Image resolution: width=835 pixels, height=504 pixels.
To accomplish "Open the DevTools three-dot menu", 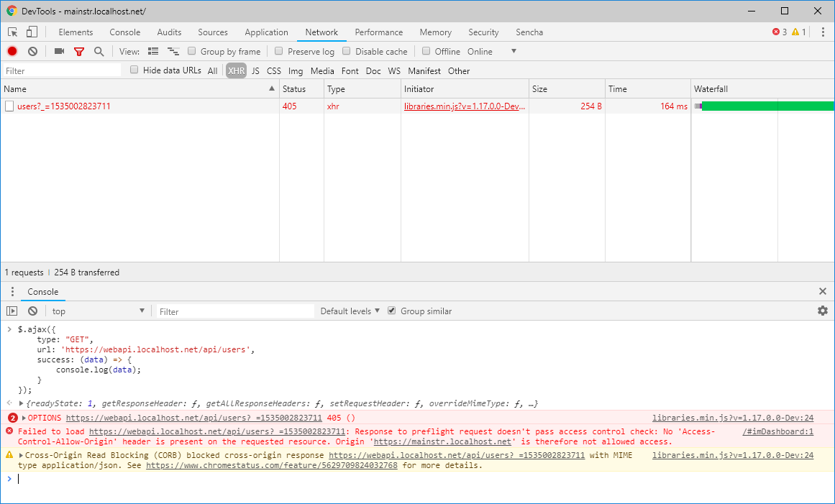I will (823, 32).
